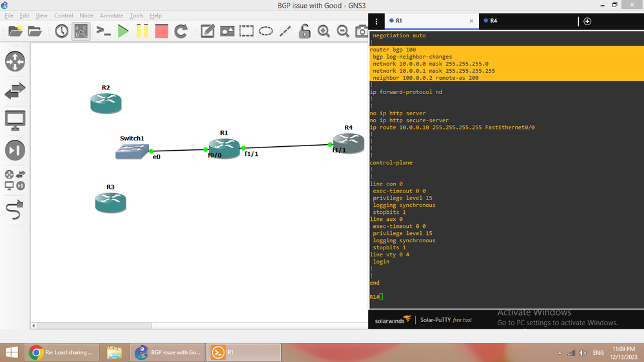Click the canvas horizontal scrollbar left arrow

34,325
